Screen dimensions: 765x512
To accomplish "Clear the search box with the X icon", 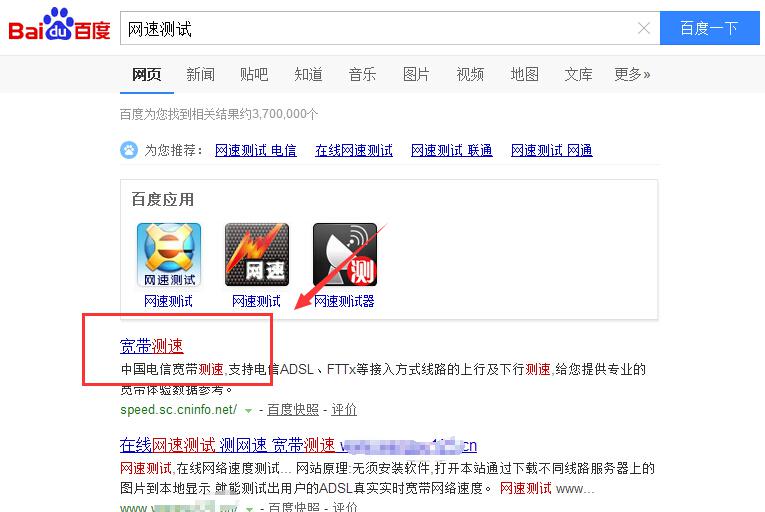I will coord(644,28).
